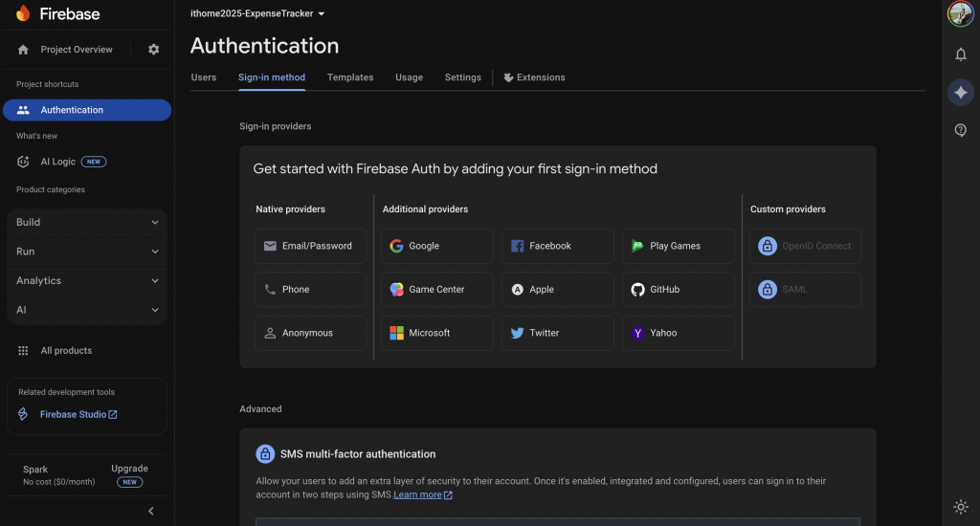Open project settings gear icon
The height and width of the screenshot is (526, 980).
coord(154,50)
